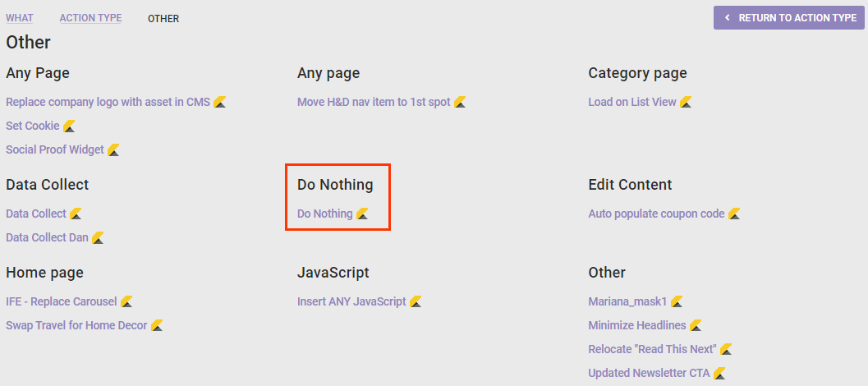Click the icon next to Data Collect Dan
The width and height of the screenshot is (868, 386).
(x=98, y=237)
